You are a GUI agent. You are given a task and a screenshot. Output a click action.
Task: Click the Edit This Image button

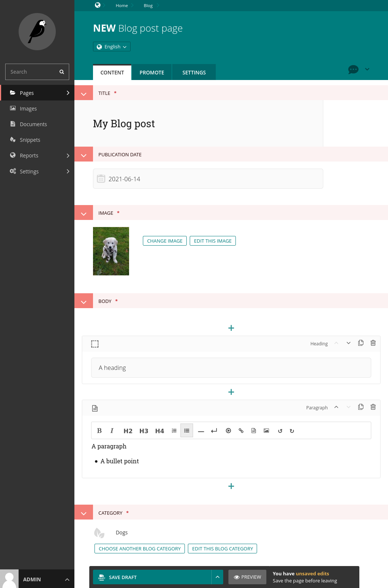(213, 241)
